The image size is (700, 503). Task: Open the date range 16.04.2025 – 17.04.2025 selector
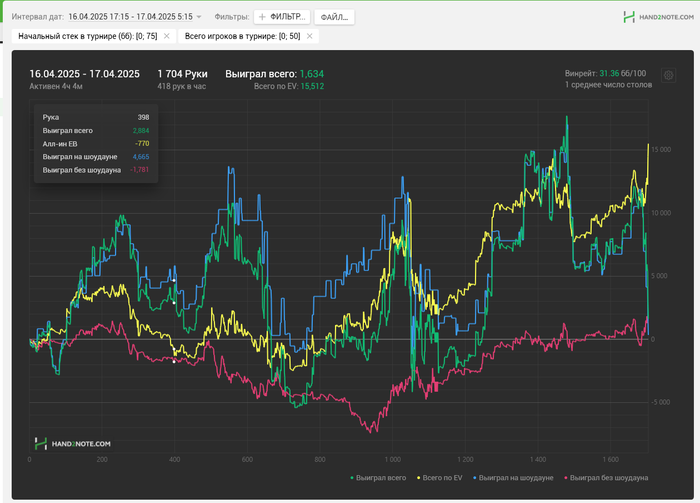pyautogui.click(x=130, y=17)
